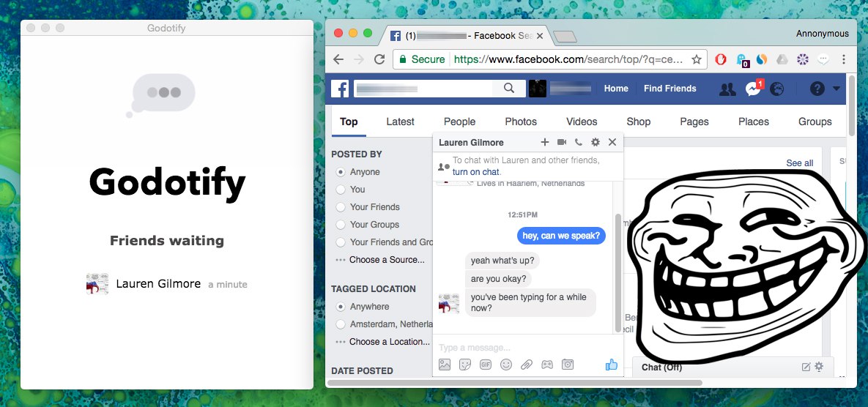Click the chat conversation scrollbar
This screenshot has height=407, width=868.
[x=617, y=273]
